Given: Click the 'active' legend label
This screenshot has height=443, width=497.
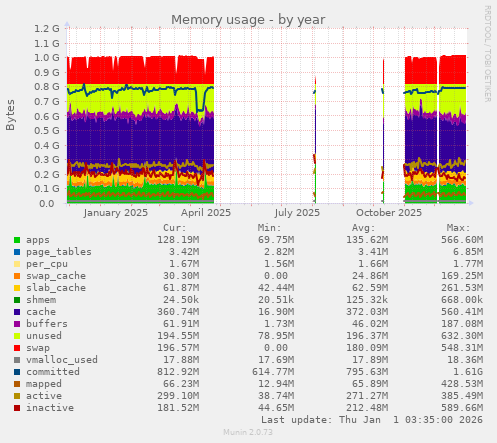Looking at the screenshot, I should (x=44, y=396).
